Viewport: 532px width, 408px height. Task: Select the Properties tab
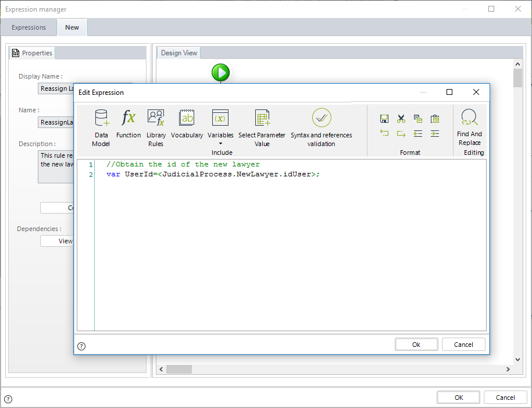click(x=32, y=53)
